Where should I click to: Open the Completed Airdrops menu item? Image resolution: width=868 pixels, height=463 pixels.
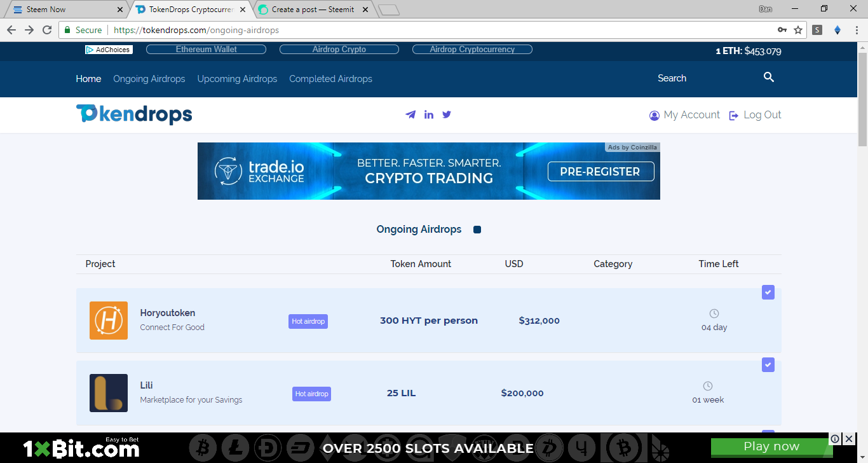pyautogui.click(x=330, y=79)
